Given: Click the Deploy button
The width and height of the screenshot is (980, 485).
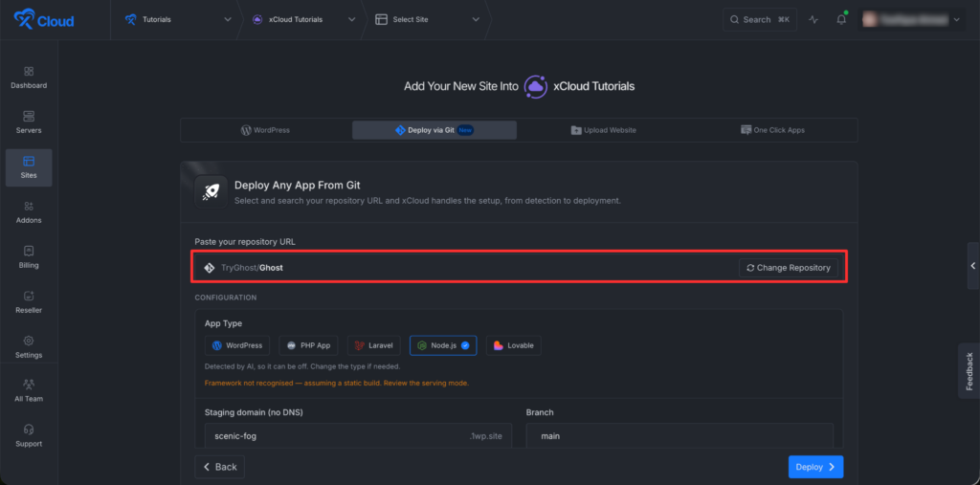Looking at the screenshot, I should (815, 467).
